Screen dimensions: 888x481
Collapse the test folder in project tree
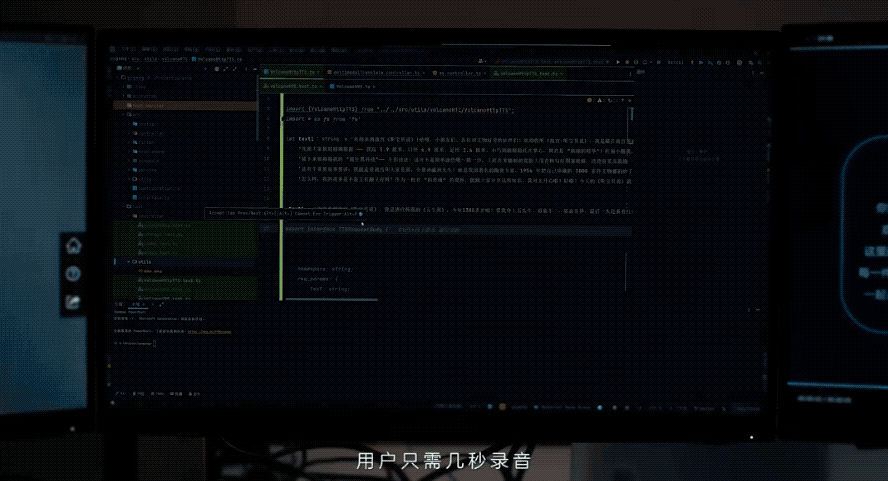coord(123,206)
